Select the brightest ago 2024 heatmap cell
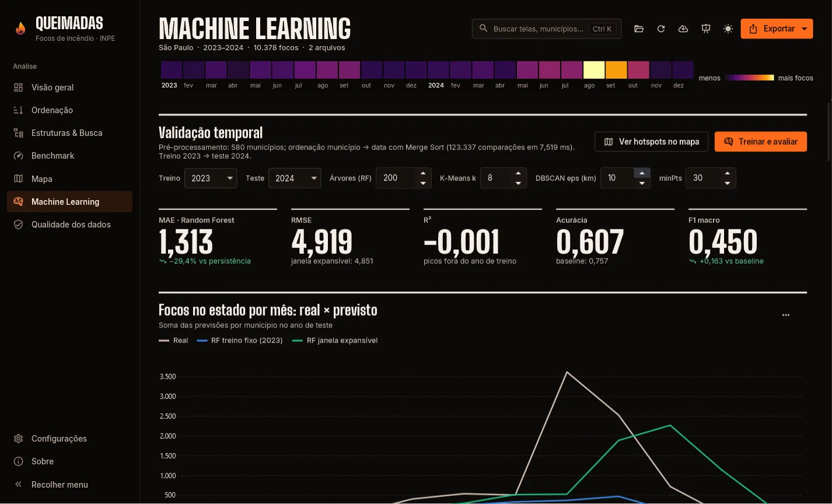 click(x=594, y=70)
